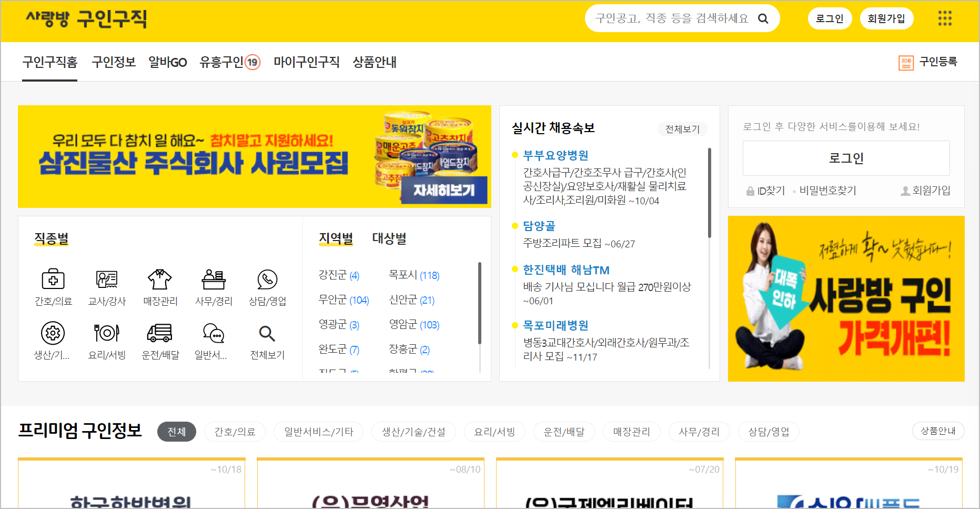Select region 목포시 (118)
This screenshot has width=980, height=509.
[414, 275]
